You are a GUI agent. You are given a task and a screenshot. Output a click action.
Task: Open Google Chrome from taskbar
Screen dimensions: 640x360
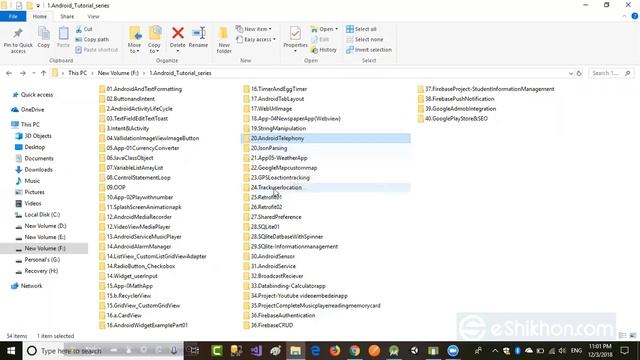(x=355, y=351)
